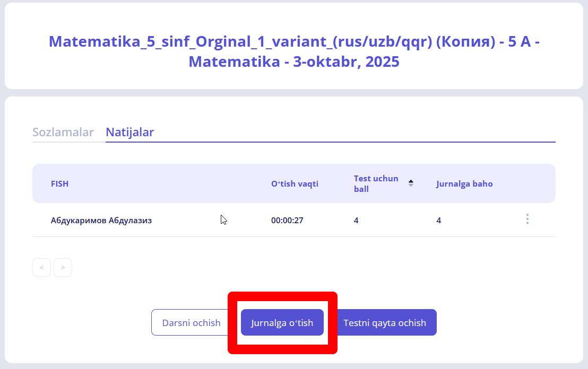Click the ascending sort arrow beside Test uchun ball
Image resolution: width=588 pixels, height=369 pixels.
tap(411, 181)
